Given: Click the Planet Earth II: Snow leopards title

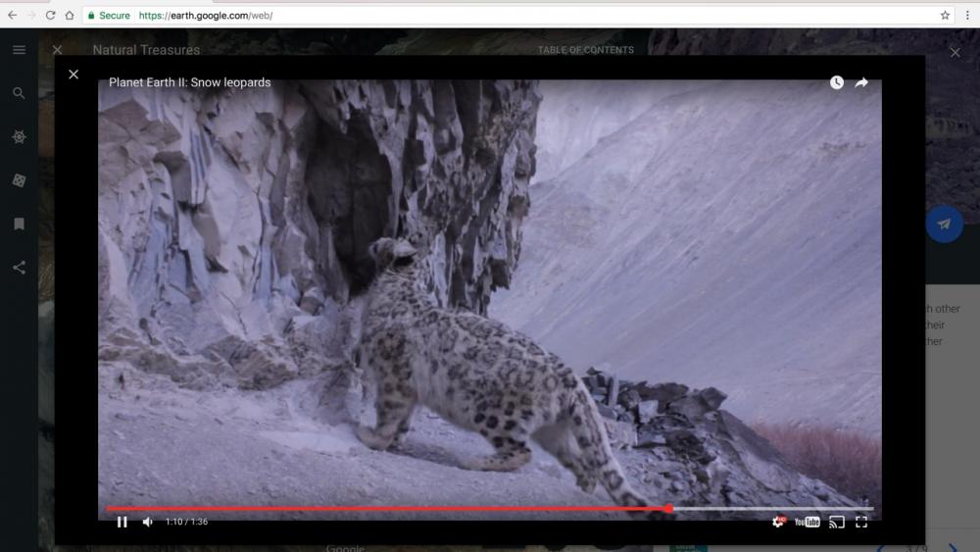Looking at the screenshot, I should (189, 82).
